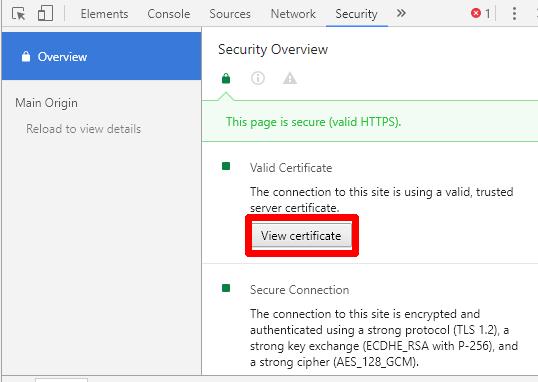Click the grey warning triangle icon
Viewport: 538px width, 382px height.
(290, 78)
